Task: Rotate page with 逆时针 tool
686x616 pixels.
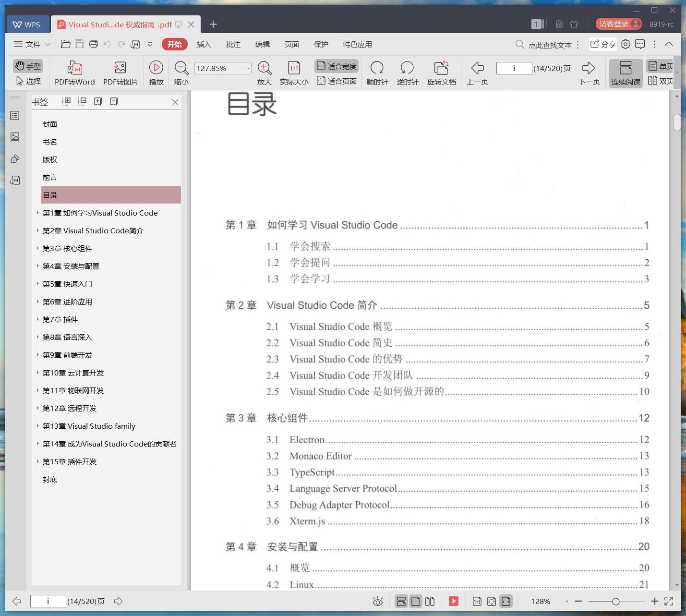Action: click(407, 73)
